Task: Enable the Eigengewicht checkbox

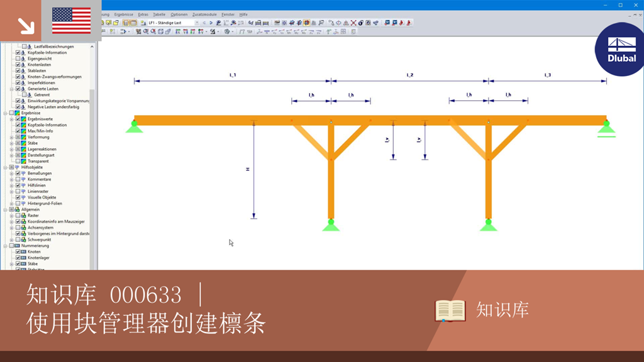Action: 18,58
